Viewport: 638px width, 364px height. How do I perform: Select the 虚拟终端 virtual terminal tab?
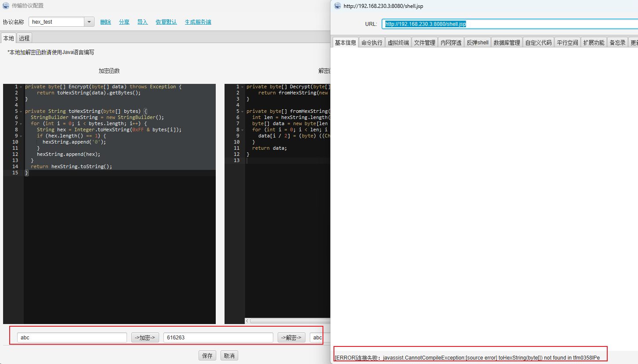398,42
